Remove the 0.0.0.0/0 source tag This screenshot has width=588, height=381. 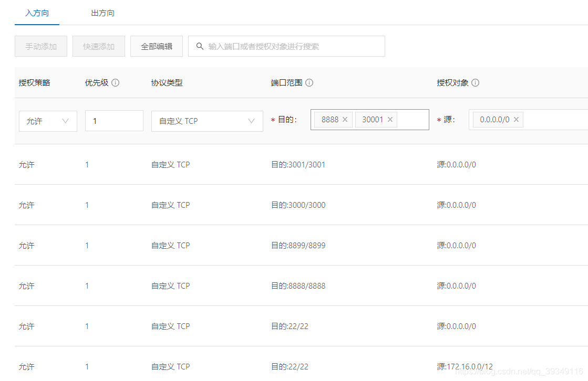[x=517, y=120]
